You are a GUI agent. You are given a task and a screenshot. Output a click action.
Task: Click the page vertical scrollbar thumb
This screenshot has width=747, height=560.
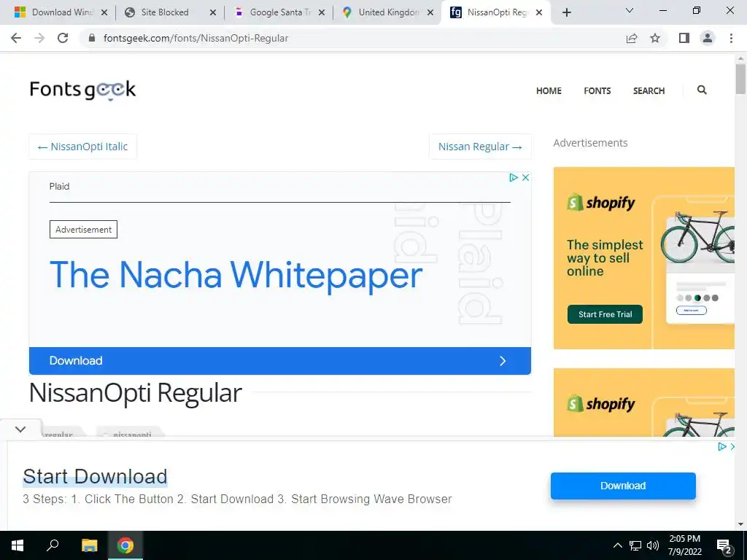coord(740,79)
